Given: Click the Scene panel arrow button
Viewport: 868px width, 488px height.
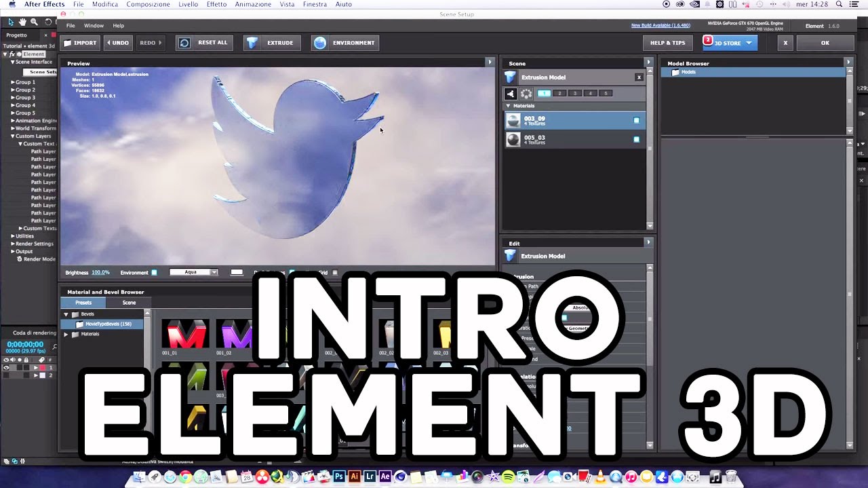Looking at the screenshot, I should tap(648, 62).
